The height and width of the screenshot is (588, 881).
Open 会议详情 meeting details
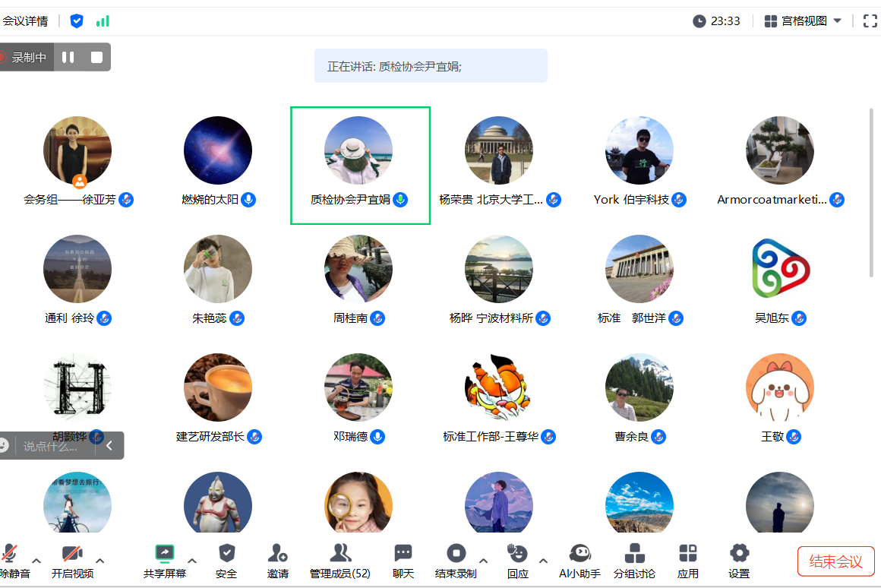(27, 21)
